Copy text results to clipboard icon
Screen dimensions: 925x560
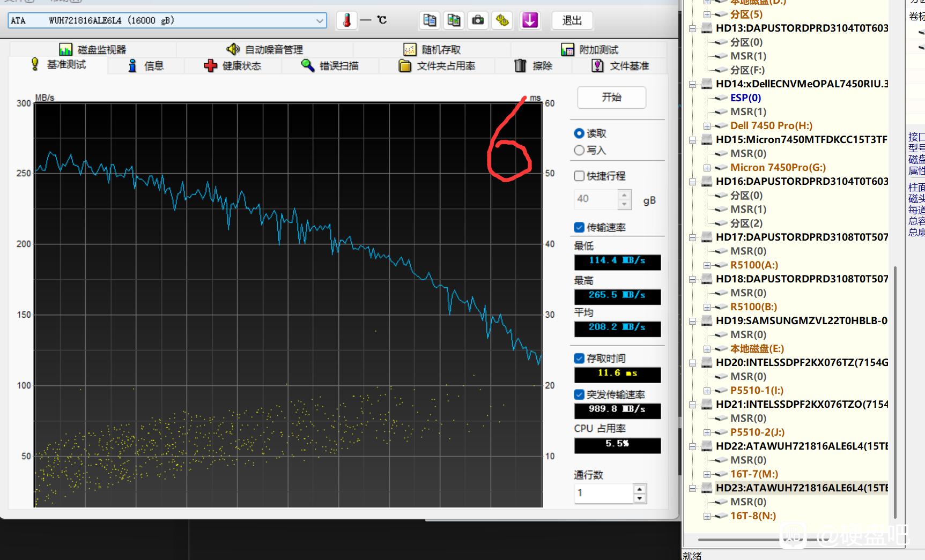point(430,20)
